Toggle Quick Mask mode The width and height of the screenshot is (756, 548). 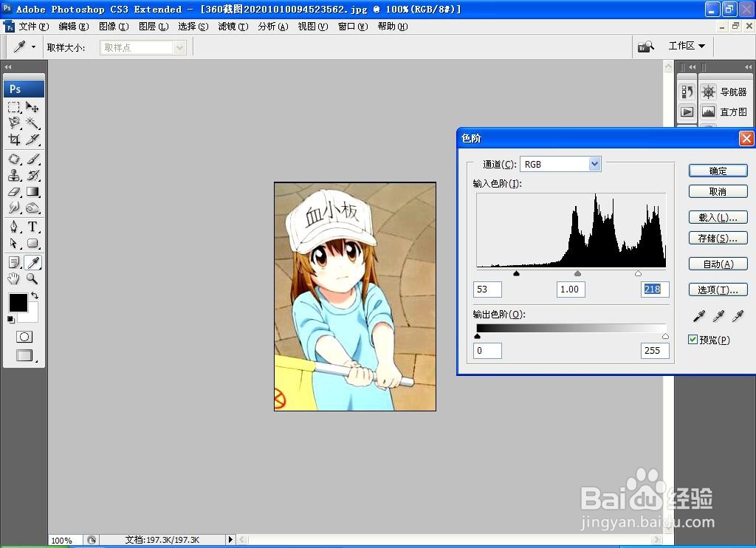click(24, 337)
